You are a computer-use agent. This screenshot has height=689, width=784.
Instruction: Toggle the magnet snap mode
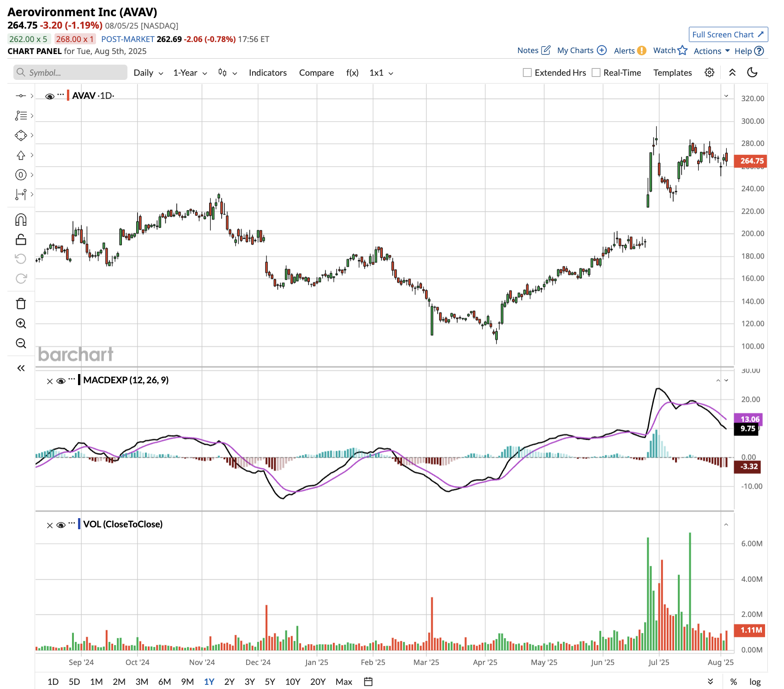point(21,220)
